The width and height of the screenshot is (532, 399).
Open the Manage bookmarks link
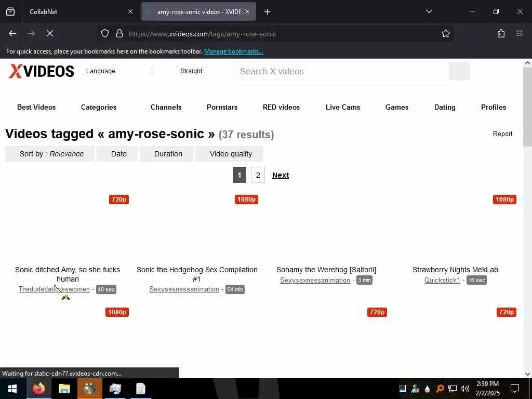pos(233,51)
